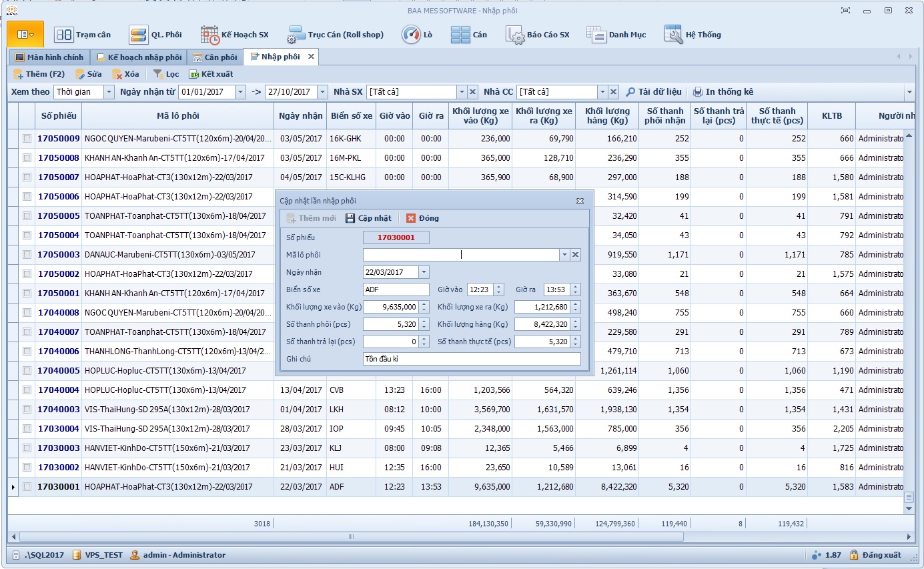The width and height of the screenshot is (924, 569).
Task: Click the Kết xuất export icon
Action: pyautogui.click(x=194, y=75)
